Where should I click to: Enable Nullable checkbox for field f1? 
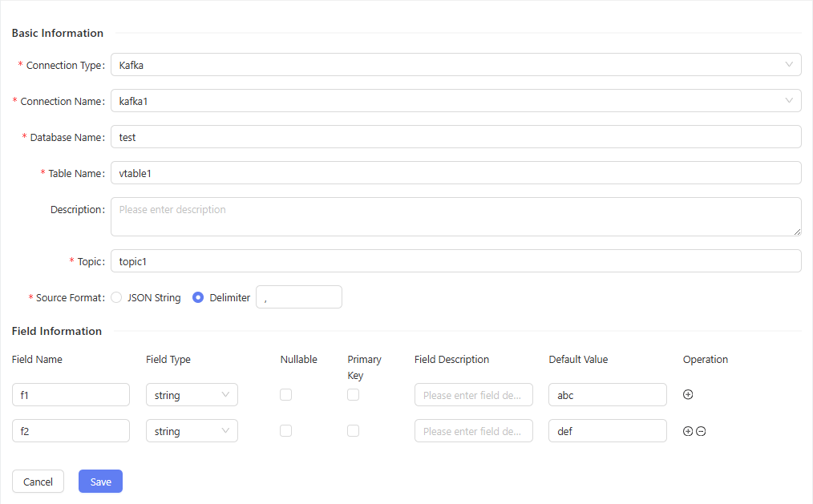click(x=285, y=395)
